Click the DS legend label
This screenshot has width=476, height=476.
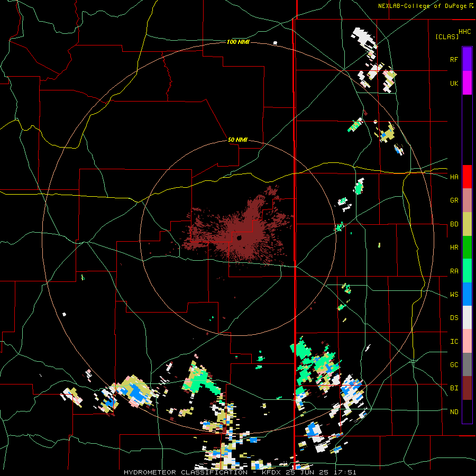pyautogui.click(x=454, y=318)
